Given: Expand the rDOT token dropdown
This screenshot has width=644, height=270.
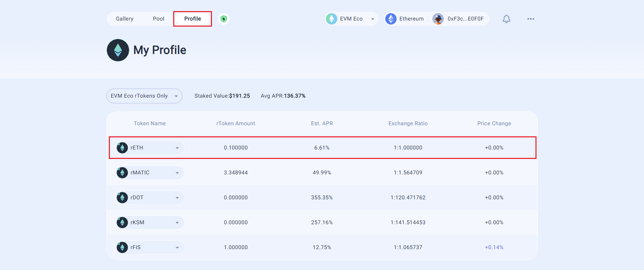Looking at the screenshot, I should [x=150, y=198].
